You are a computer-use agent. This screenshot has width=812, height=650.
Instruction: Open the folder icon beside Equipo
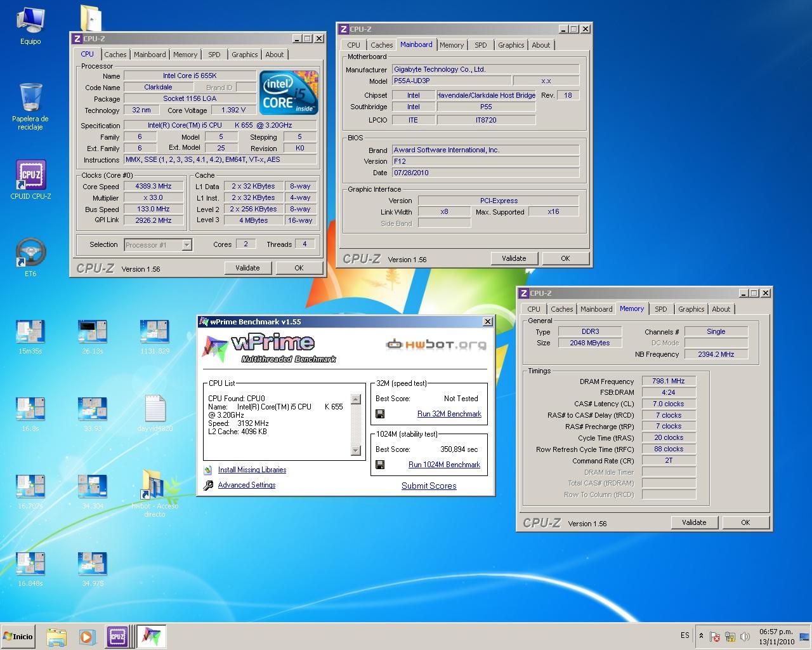point(92,18)
